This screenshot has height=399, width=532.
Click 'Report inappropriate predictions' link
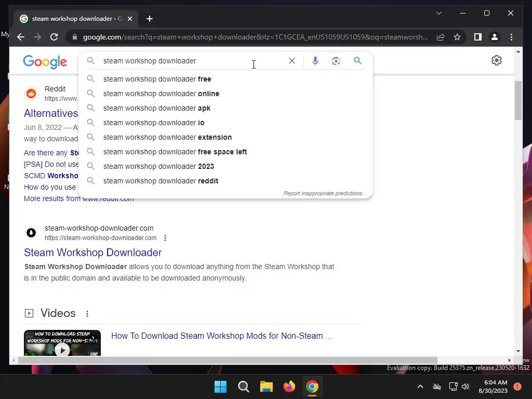pos(323,193)
